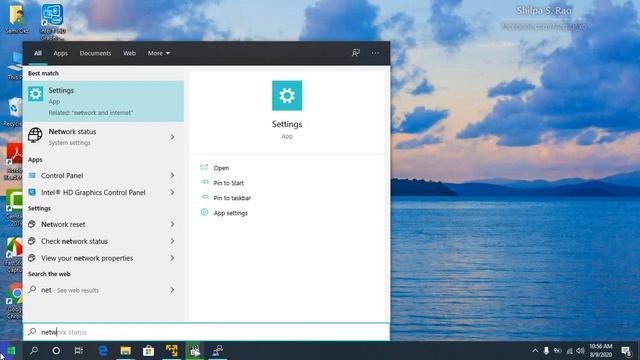The width and height of the screenshot is (640, 360).
Task: Open App settings for Settings
Action: click(x=231, y=213)
